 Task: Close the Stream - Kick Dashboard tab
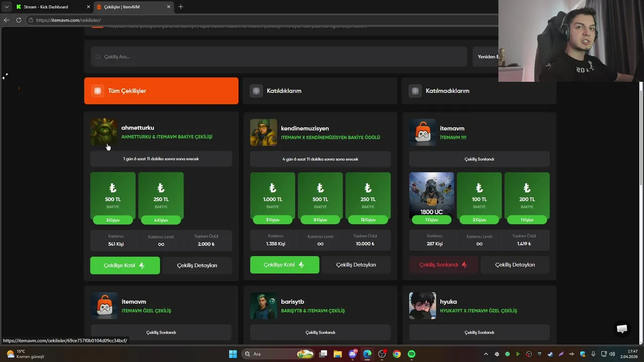[x=89, y=7]
